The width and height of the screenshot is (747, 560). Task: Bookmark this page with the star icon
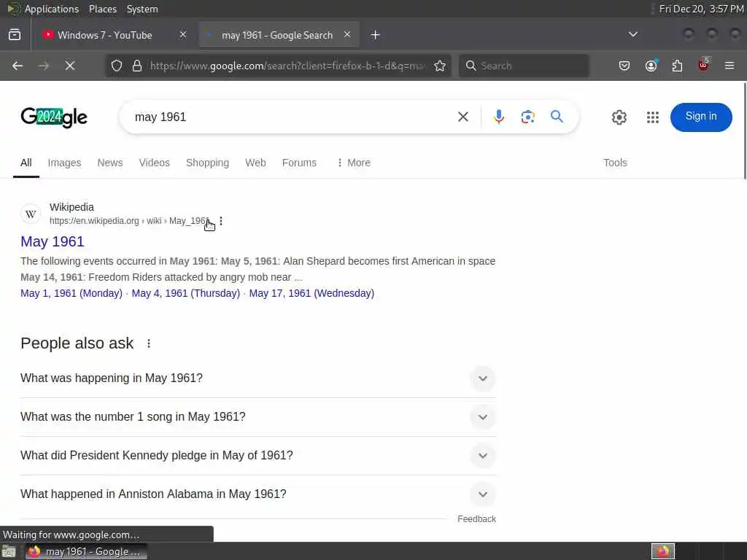[x=440, y=66]
